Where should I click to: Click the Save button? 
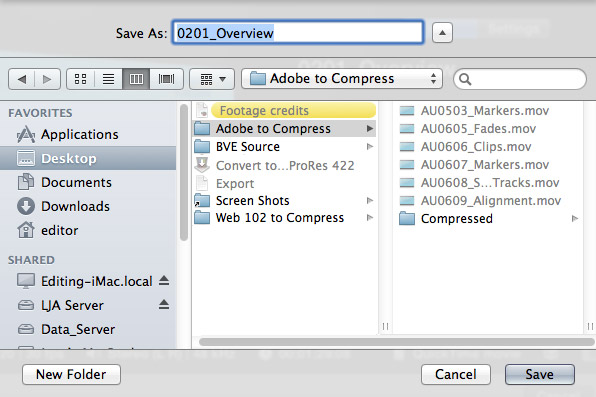coord(539,375)
